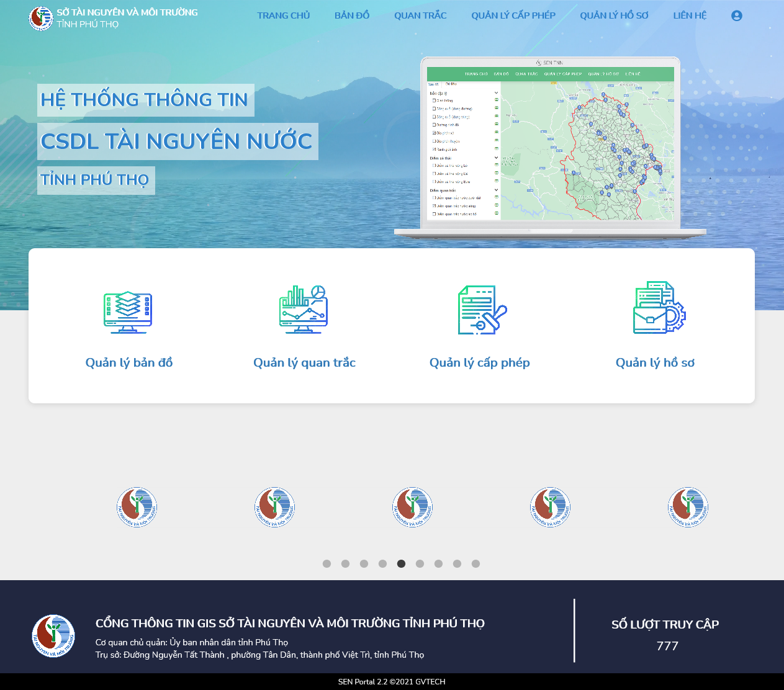Open the QUẢN LÝ CẤP PHÉP menu
This screenshot has width=784, height=690.
(x=513, y=16)
